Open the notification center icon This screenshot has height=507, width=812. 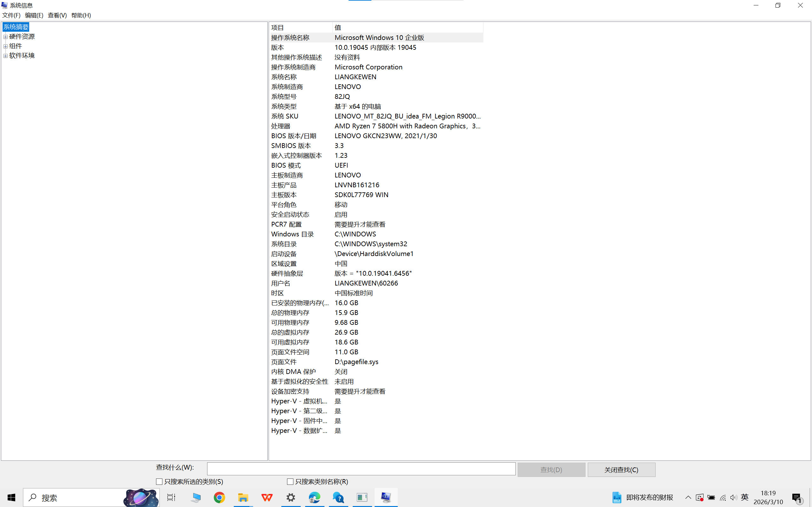coord(797,498)
